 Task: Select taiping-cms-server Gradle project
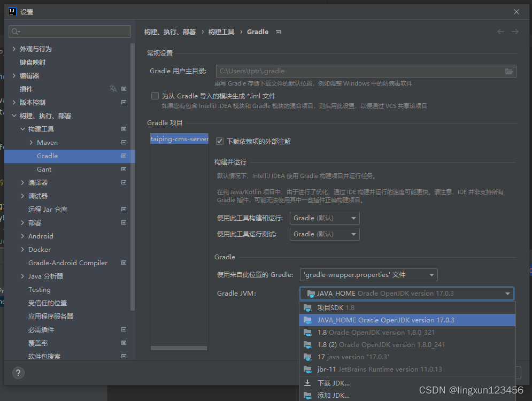tap(180, 139)
